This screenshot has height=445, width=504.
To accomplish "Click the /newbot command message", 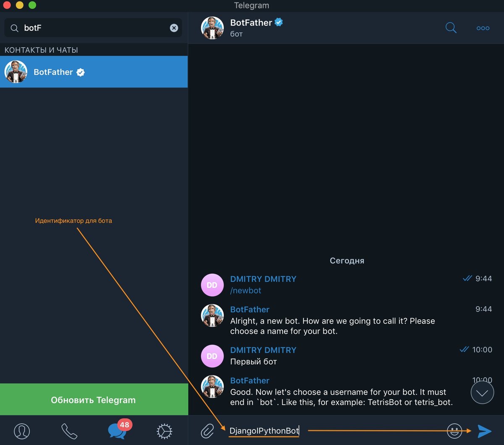I will 246,290.
